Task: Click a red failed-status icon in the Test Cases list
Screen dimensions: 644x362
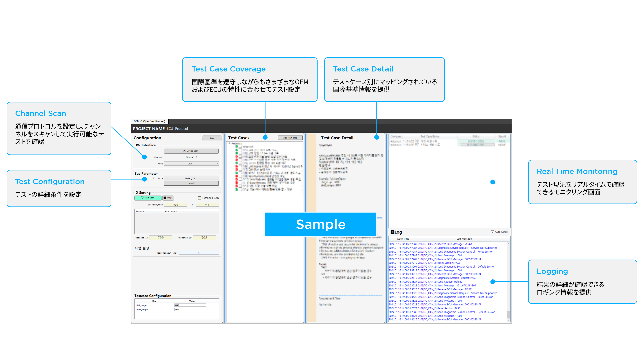Action: click(237, 156)
